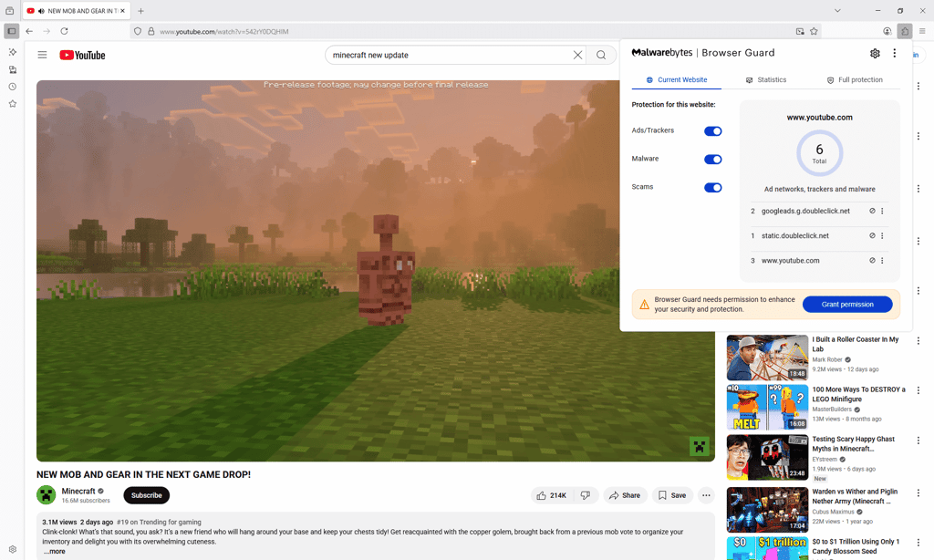Open the browser account icon

point(887,31)
